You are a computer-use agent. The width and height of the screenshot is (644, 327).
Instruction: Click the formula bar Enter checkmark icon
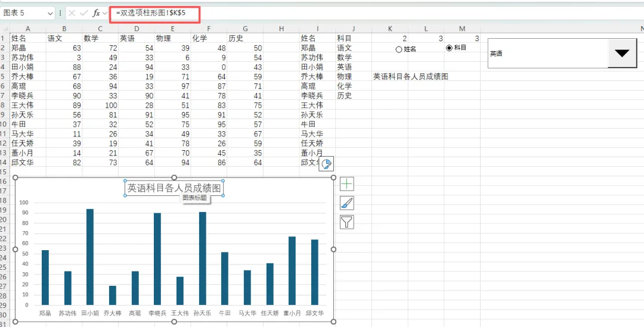(84, 13)
